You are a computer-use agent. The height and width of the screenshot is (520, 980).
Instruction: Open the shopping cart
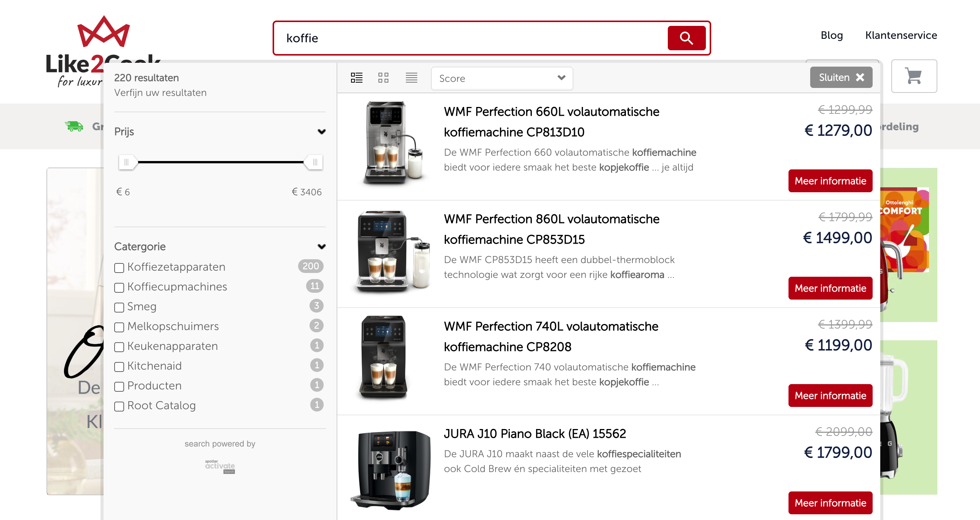914,76
